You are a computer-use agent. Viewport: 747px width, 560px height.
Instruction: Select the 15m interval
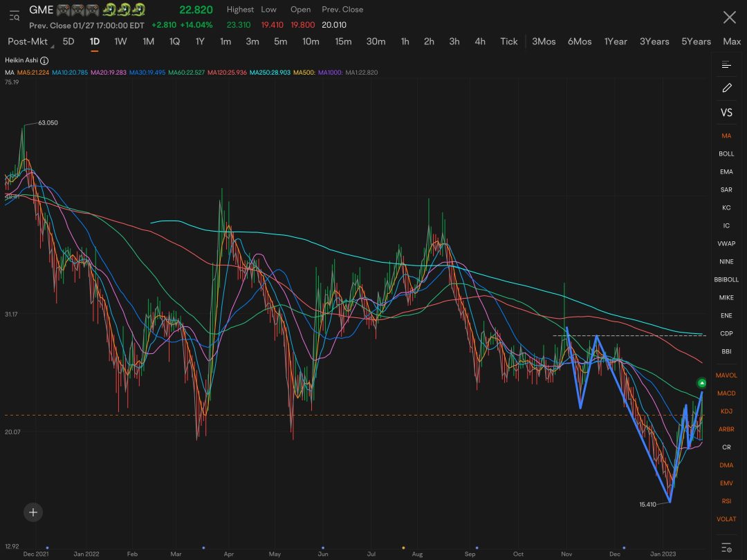(x=343, y=41)
